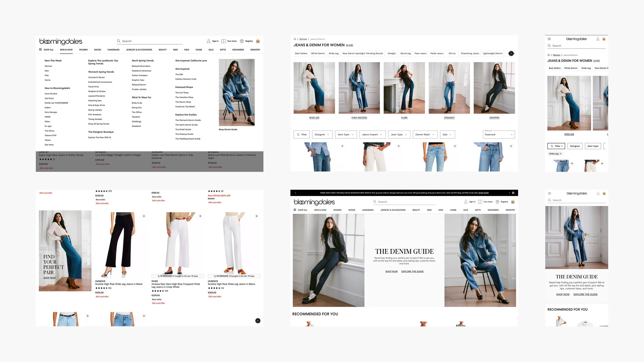Open The Women's Denim Guide link in the mega menu
Image resolution: width=644 pixels, height=362 pixels.
(x=188, y=120)
